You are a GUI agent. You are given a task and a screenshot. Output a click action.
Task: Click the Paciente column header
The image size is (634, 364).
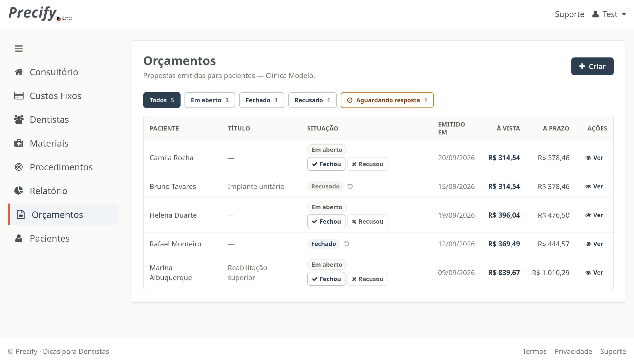(164, 128)
